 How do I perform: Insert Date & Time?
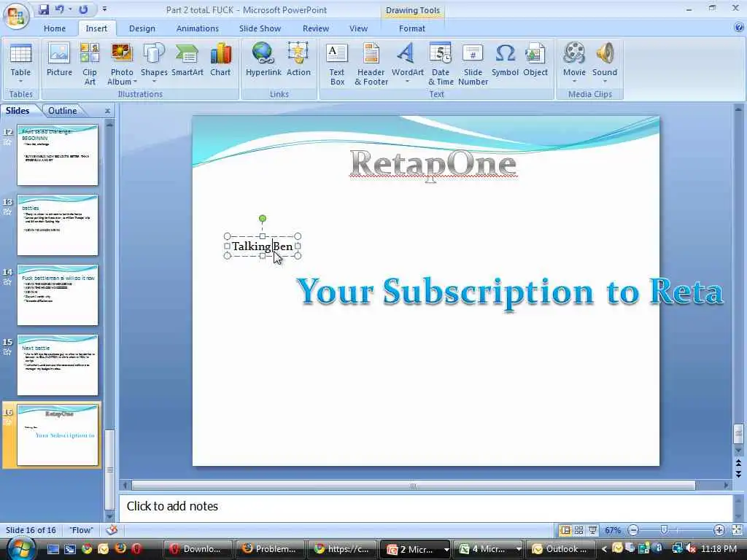click(441, 64)
